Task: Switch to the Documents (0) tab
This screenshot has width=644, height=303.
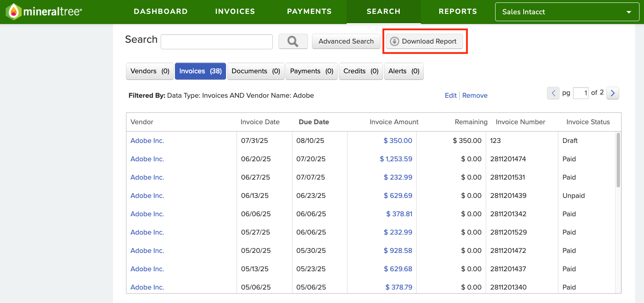Action: [256, 71]
